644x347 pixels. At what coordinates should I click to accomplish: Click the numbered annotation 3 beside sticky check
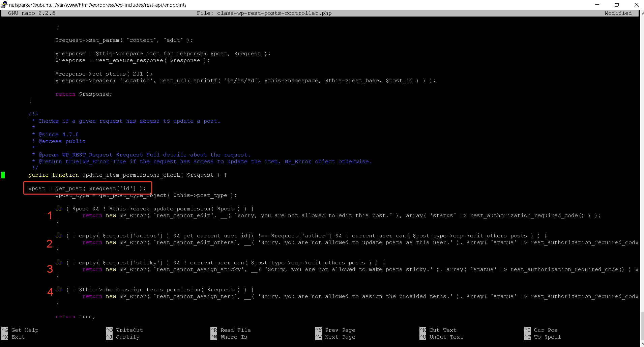50,269
